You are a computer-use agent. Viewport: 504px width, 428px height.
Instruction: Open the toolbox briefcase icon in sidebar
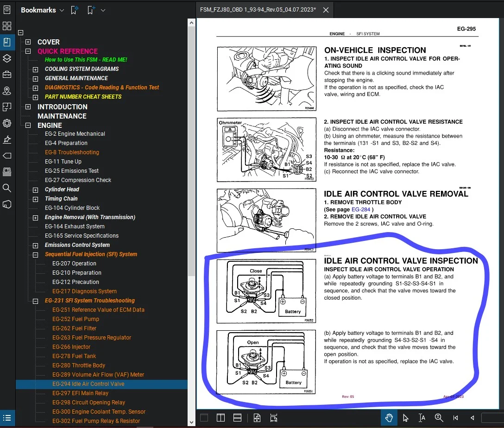(7, 75)
